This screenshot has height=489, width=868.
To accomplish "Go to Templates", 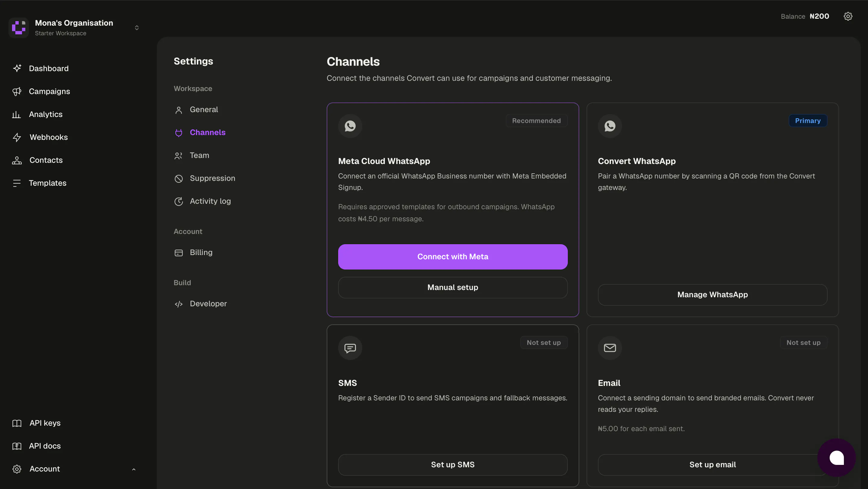I will pos(48,183).
